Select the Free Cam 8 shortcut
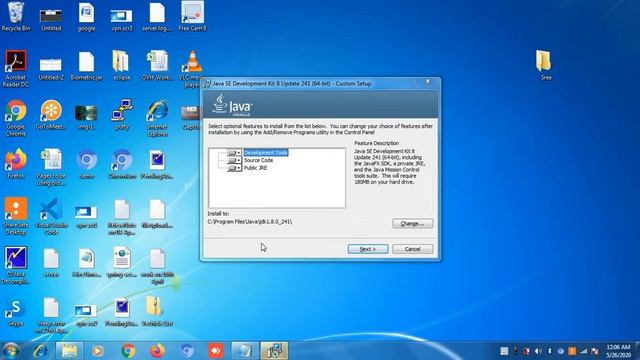Viewport: 640px width, 360px height. (x=192, y=17)
